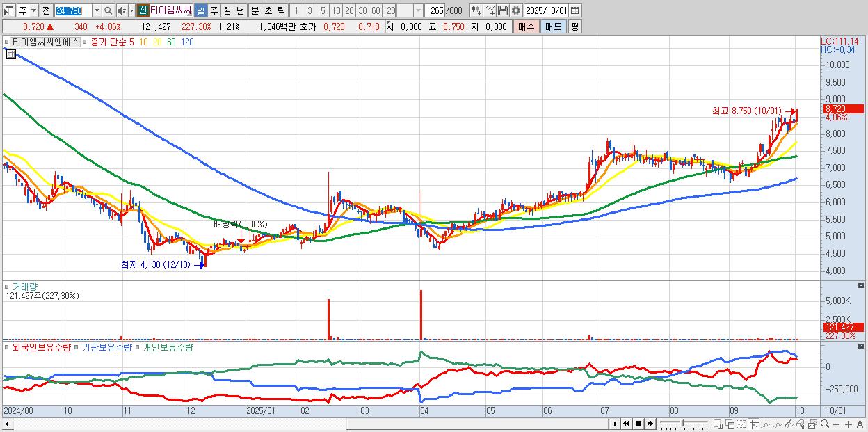
Task: Choose the 1 interval button
Action: coord(296,10)
